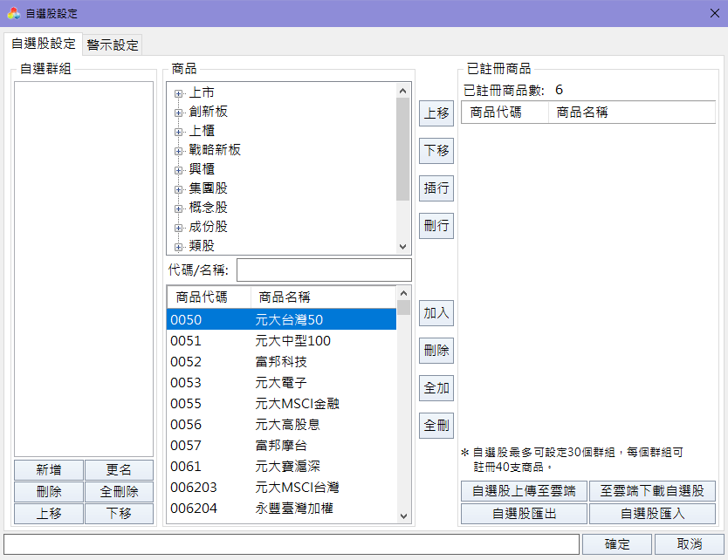This screenshot has height=560, width=728.
Task: Select row 0061 元大寶滬深
Action: pos(281,467)
